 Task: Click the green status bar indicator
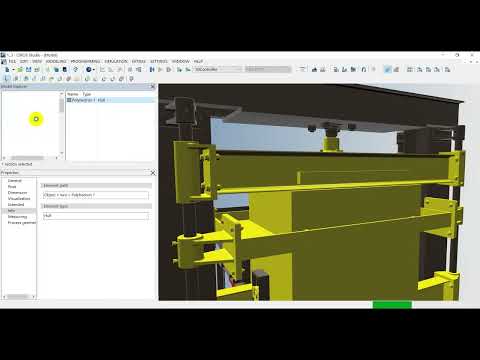tap(392, 304)
